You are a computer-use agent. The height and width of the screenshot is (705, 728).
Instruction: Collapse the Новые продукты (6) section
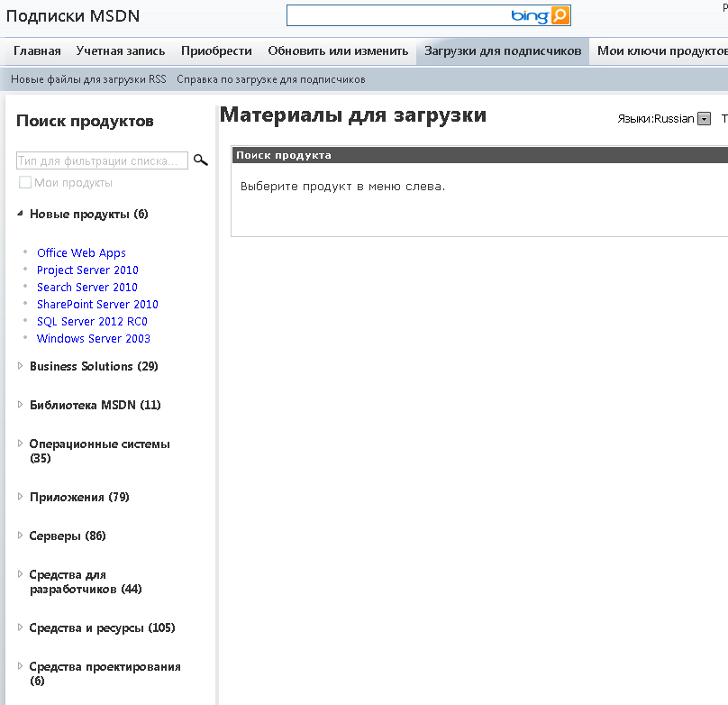click(x=20, y=214)
